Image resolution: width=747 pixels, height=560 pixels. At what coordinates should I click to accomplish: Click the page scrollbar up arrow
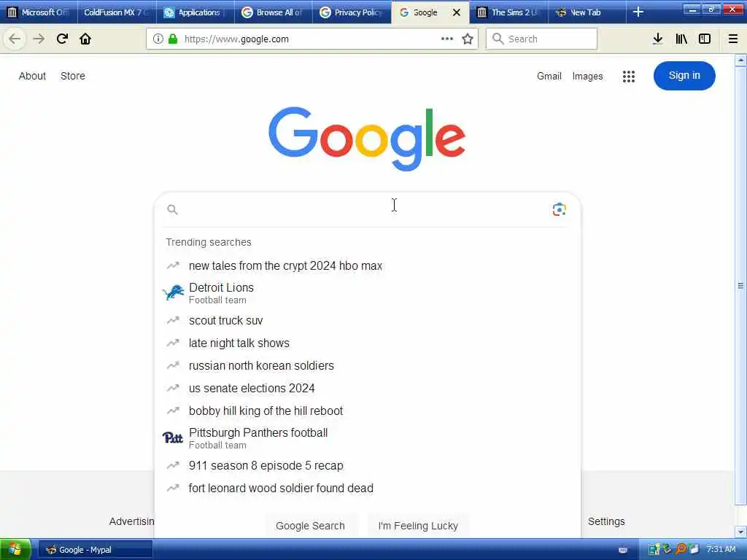pyautogui.click(x=740, y=61)
